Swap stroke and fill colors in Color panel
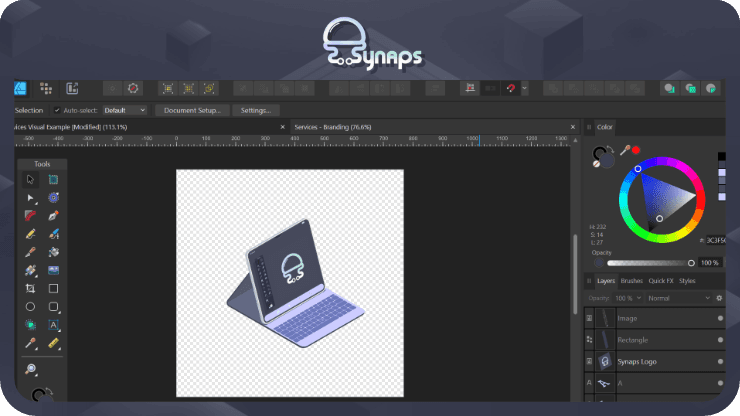 [x=610, y=148]
